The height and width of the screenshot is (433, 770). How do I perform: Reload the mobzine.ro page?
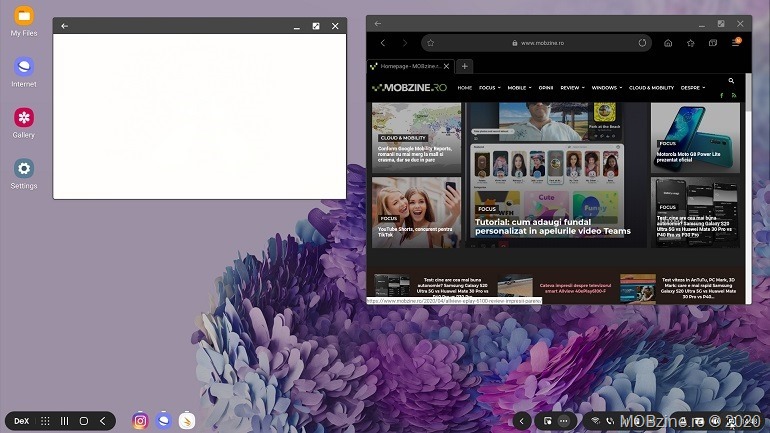coord(642,43)
